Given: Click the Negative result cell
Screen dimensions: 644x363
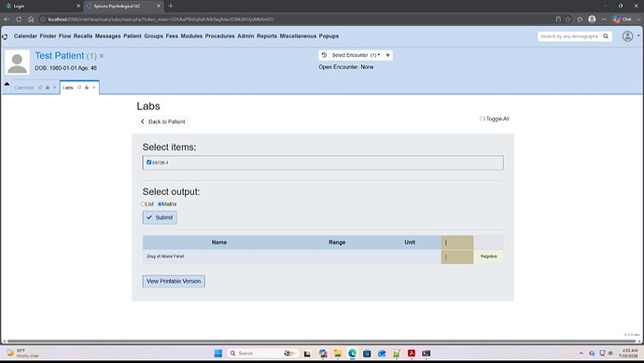Looking at the screenshot, I should pos(489,257).
